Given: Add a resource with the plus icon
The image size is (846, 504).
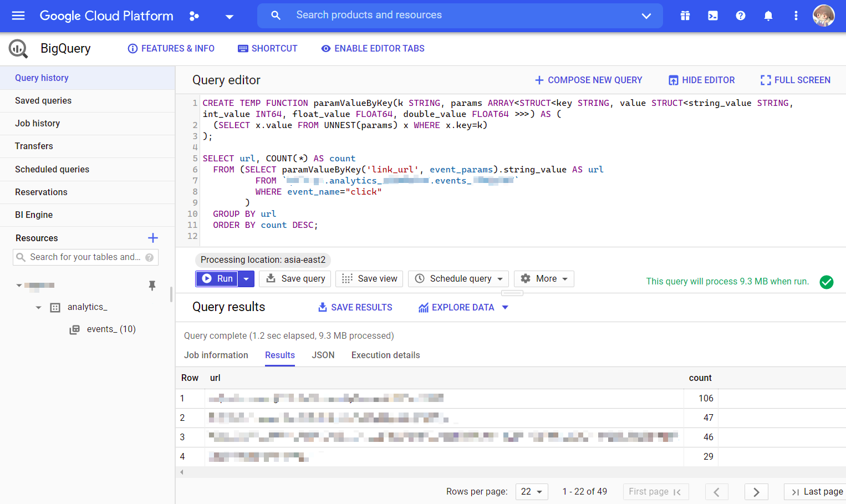Looking at the screenshot, I should click(x=153, y=238).
